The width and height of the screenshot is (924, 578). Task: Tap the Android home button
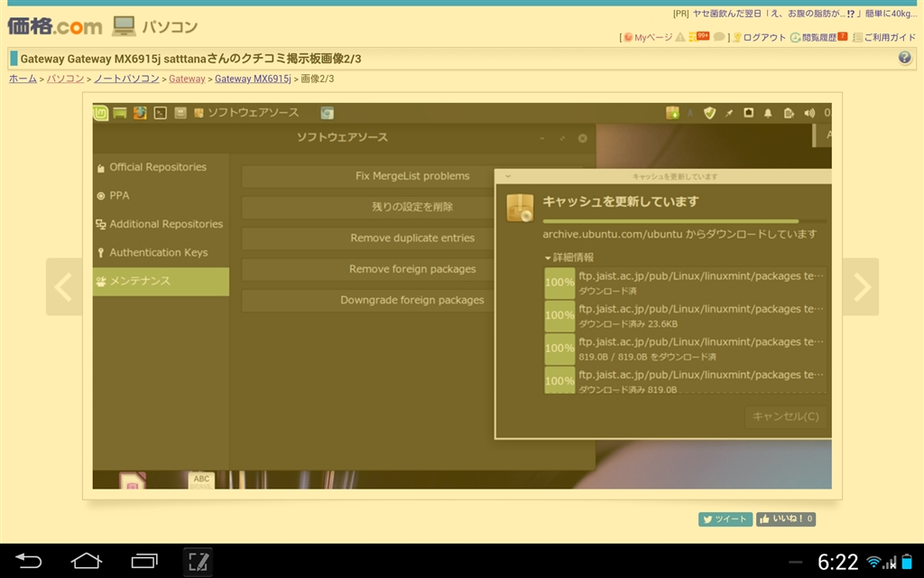[86, 560]
